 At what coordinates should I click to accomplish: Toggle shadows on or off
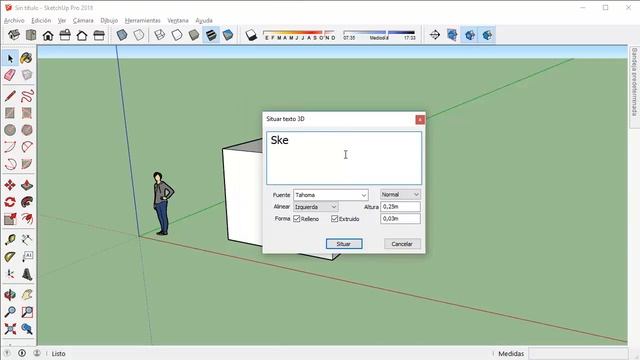point(251,35)
